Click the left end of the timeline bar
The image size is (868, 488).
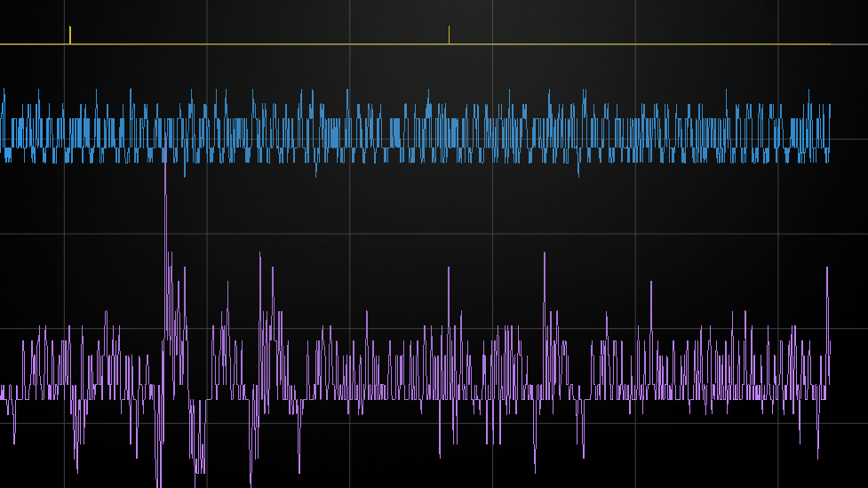pos(3,44)
